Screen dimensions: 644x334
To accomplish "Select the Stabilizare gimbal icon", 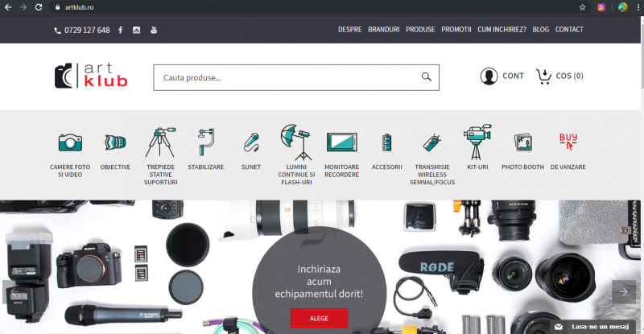I will [x=206, y=142].
